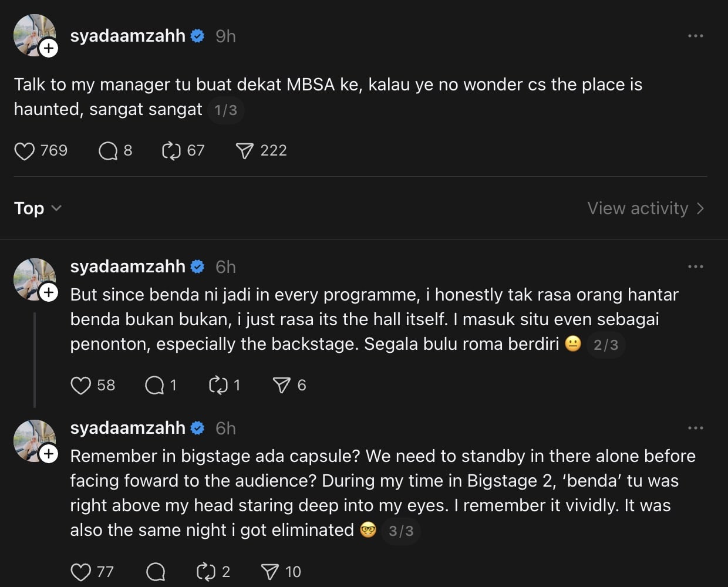Open the Top sort dropdown
Image resolution: width=728 pixels, height=587 pixels.
click(38, 208)
